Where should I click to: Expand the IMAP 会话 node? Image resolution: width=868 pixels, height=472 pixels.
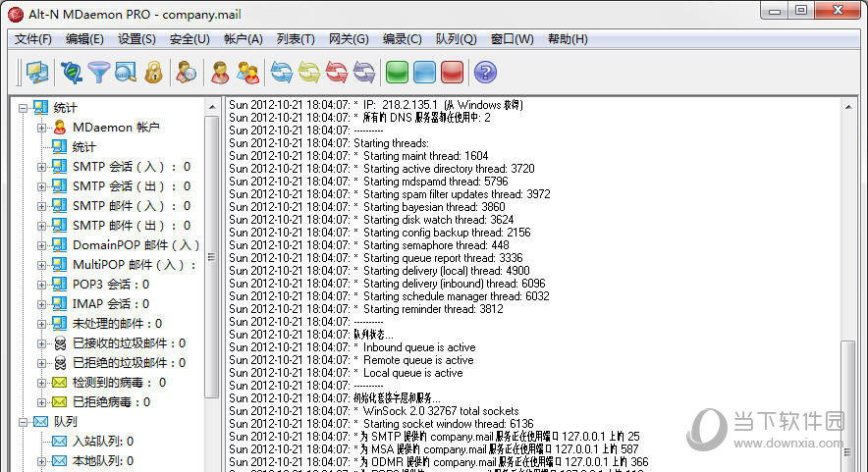coord(41,304)
